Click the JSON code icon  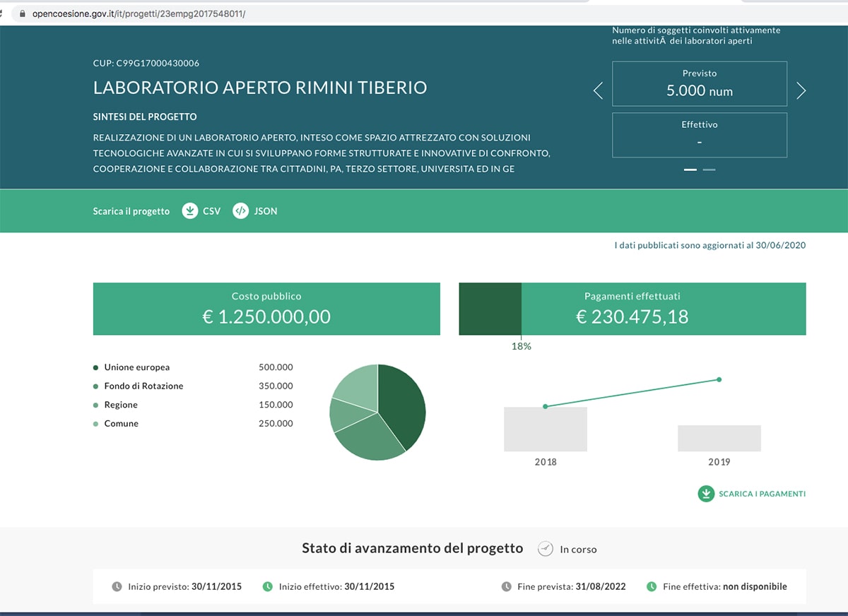[x=241, y=211]
